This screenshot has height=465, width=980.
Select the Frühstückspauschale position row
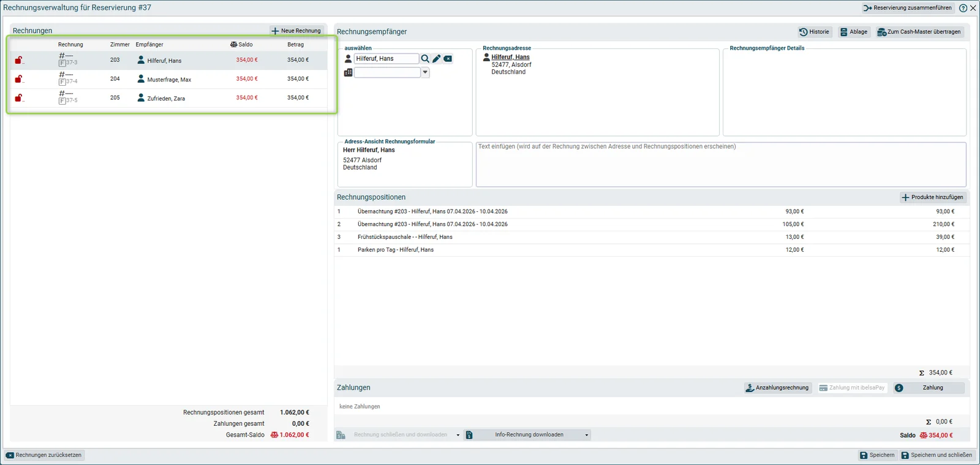coord(652,237)
